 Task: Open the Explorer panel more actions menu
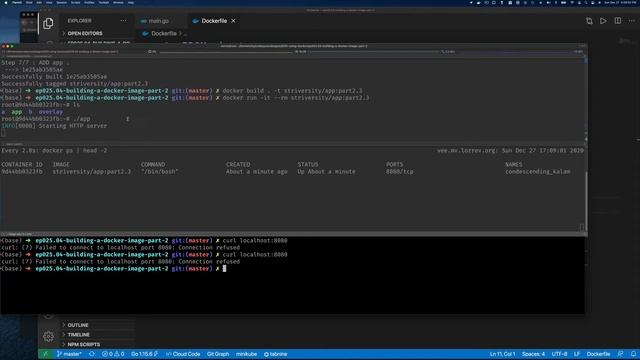(x=123, y=20)
